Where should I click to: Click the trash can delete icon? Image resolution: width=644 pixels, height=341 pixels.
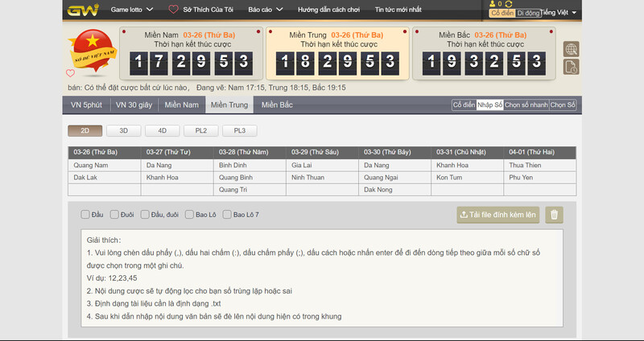(554, 215)
